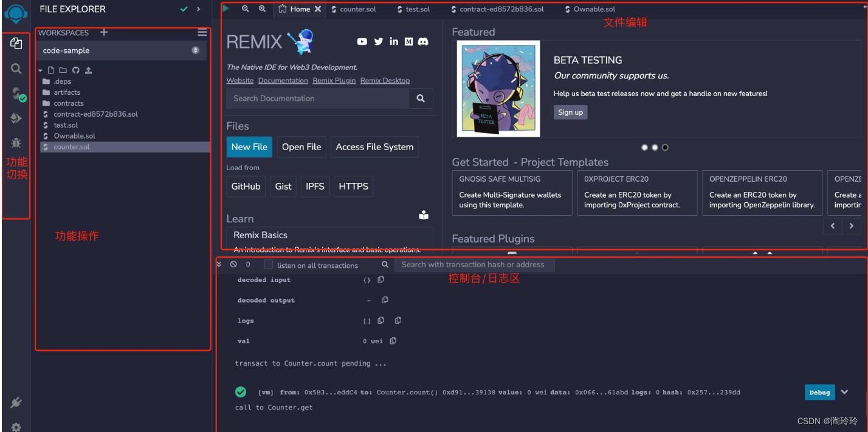
Task: Click the Sign up button for beta testing
Action: (x=570, y=112)
